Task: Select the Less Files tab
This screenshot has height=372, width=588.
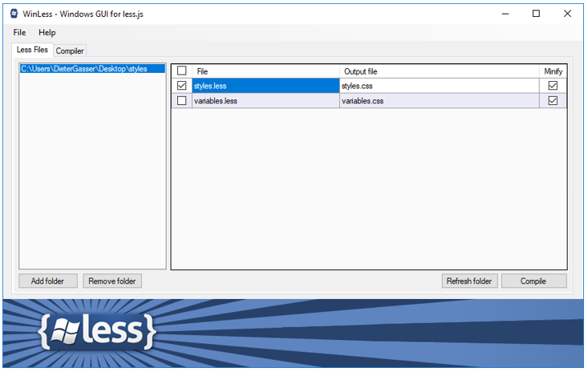Action: point(33,50)
